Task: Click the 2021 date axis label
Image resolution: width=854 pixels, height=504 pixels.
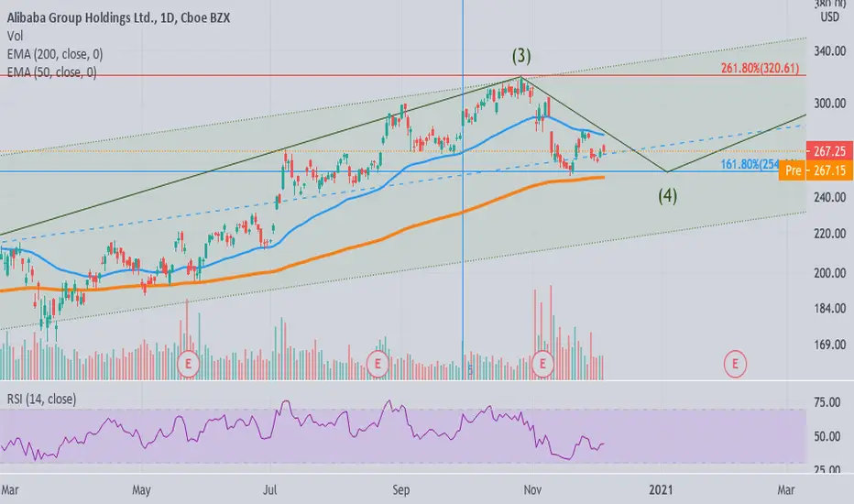Action: (x=660, y=490)
